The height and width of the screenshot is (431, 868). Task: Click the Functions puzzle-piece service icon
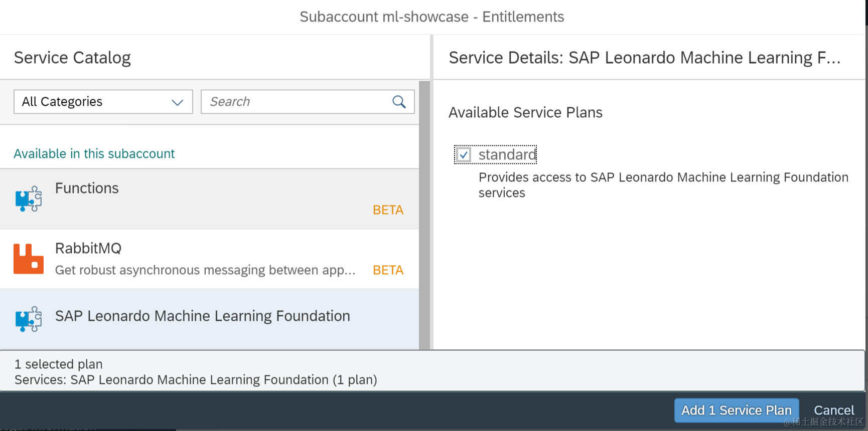[28, 199]
